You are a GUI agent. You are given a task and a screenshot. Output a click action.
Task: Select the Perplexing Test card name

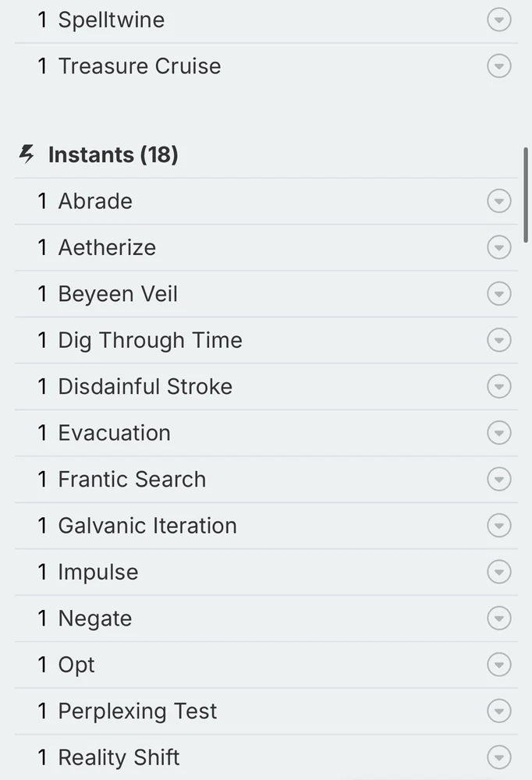137,711
